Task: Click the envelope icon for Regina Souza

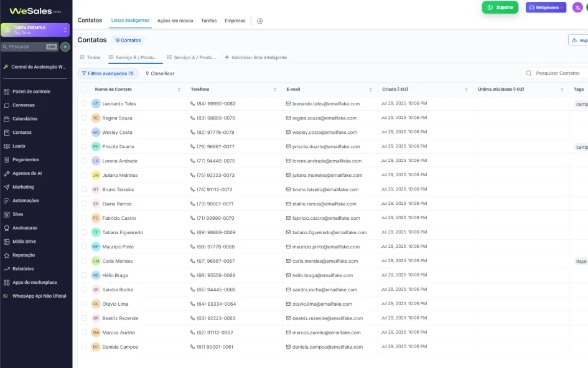Action: pyautogui.click(x=288, y=118)
